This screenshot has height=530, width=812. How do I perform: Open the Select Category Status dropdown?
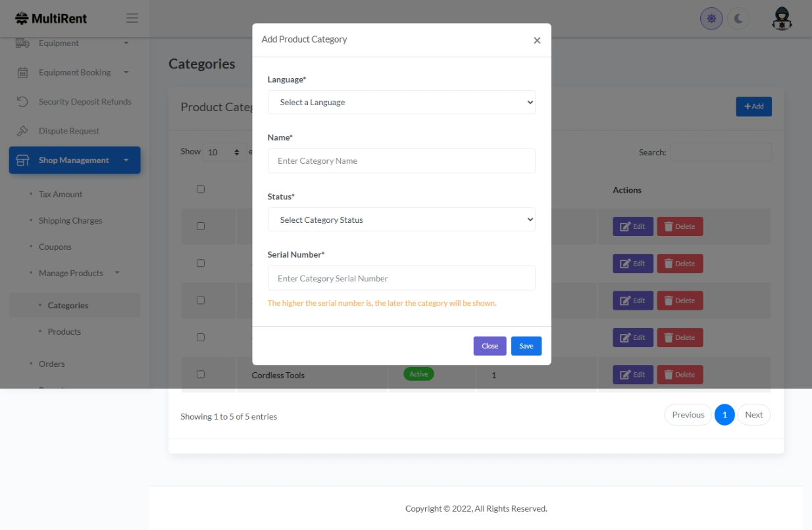[x=401, y=220]
